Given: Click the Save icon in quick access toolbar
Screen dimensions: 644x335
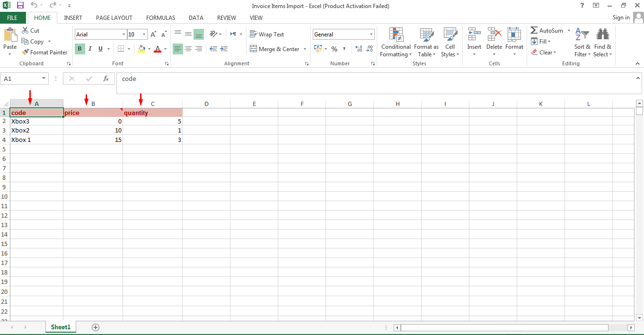Looking at the screenshot, I should click(x=20, y=6).
